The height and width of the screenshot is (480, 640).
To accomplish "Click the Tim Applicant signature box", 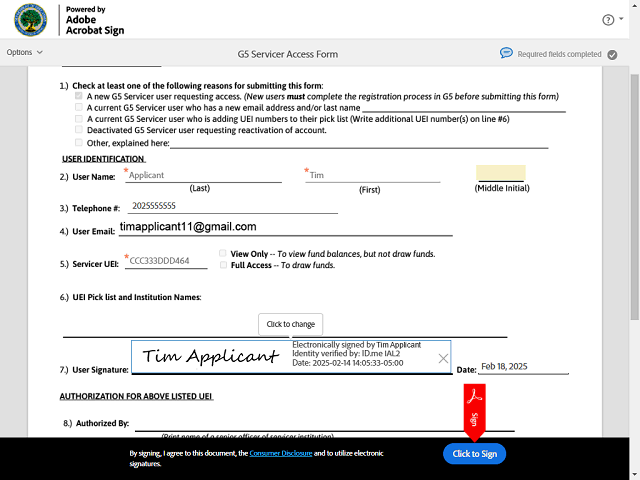I will 291,357.
